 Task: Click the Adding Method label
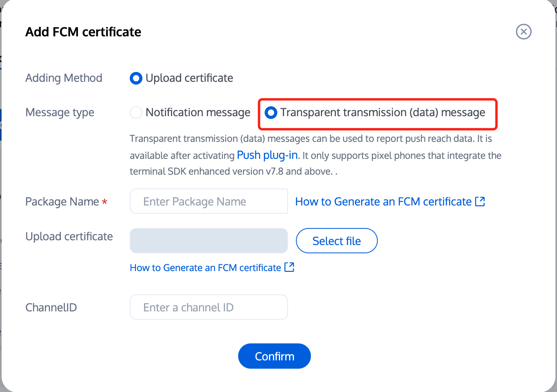[x=64, y=78]
